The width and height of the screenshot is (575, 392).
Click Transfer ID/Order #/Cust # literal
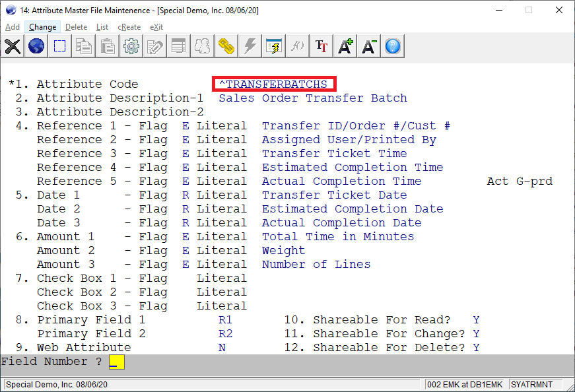[356, 126]
